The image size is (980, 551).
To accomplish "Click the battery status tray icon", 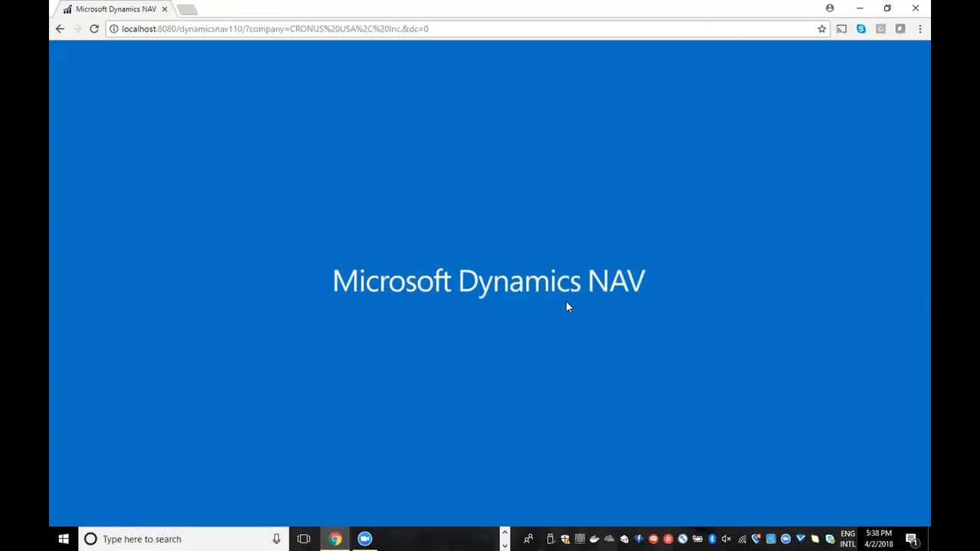I will [697, 539].
